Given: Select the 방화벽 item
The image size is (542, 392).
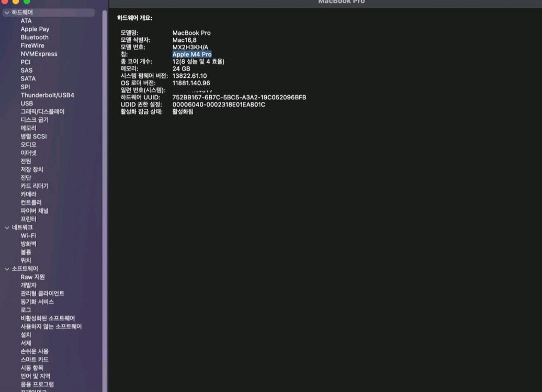Looking at the screenshot, I should (28, 244).
